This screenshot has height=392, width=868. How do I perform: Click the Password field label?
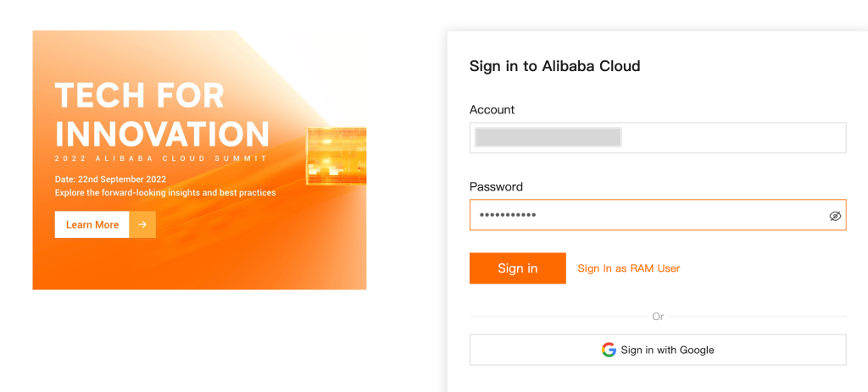[x=496, y=187]
